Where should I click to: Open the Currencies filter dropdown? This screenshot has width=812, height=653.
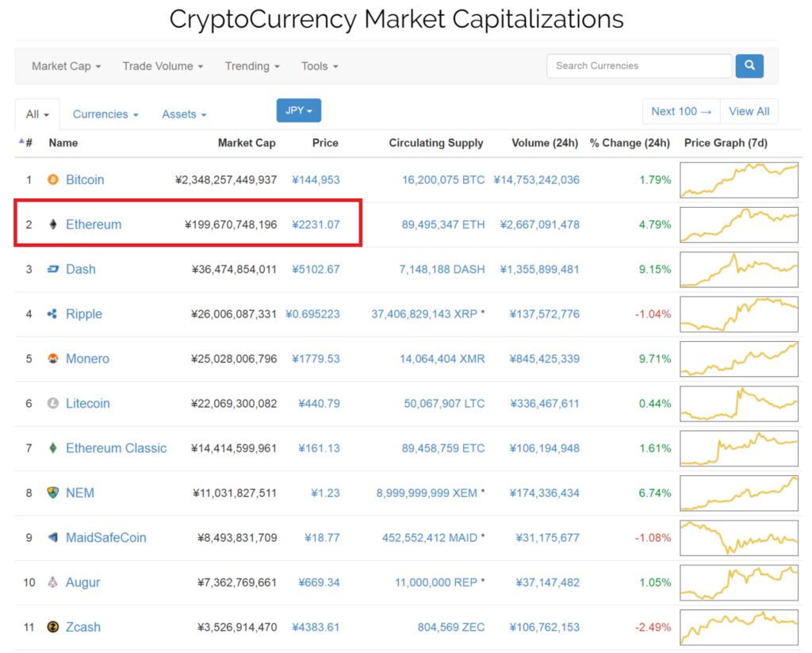point(105,114)
